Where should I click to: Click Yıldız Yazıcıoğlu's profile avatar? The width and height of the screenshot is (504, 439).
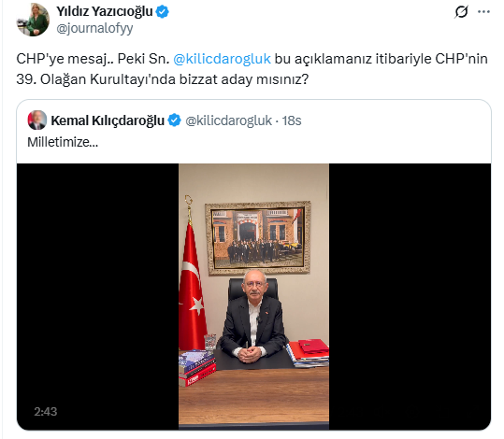[33, 20]
